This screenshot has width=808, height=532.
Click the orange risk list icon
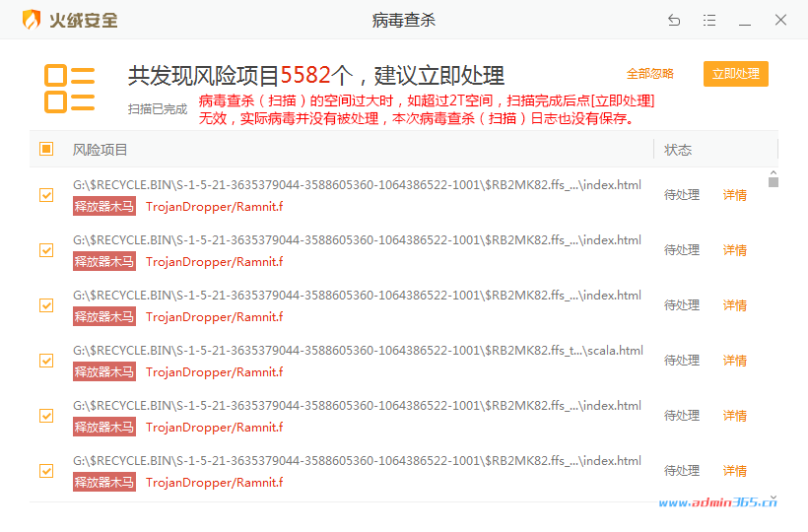pos(70,88)
